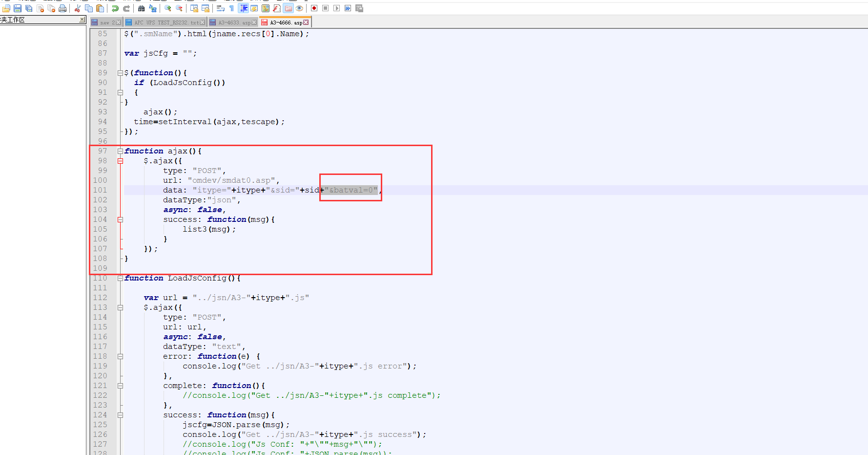Screen dimensions: 868x455
Task: Toggle file monitoring (eye icon)
Action: [299, 8]
